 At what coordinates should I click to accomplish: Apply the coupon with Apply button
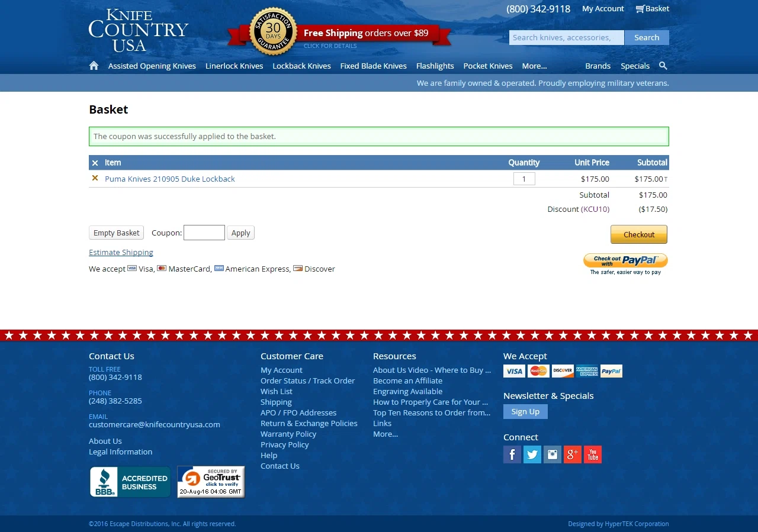(x=240, y=233)
